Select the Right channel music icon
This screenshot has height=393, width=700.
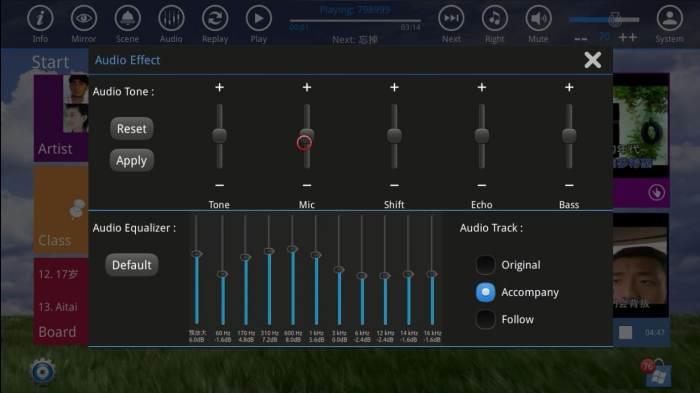point(495,19)
